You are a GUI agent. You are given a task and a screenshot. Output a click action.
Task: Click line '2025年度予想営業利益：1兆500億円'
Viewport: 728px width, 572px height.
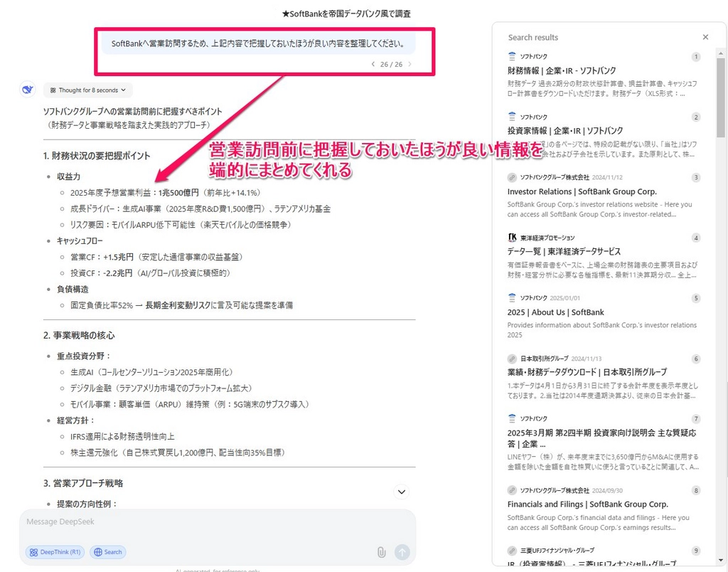click(x=165, y=193)
